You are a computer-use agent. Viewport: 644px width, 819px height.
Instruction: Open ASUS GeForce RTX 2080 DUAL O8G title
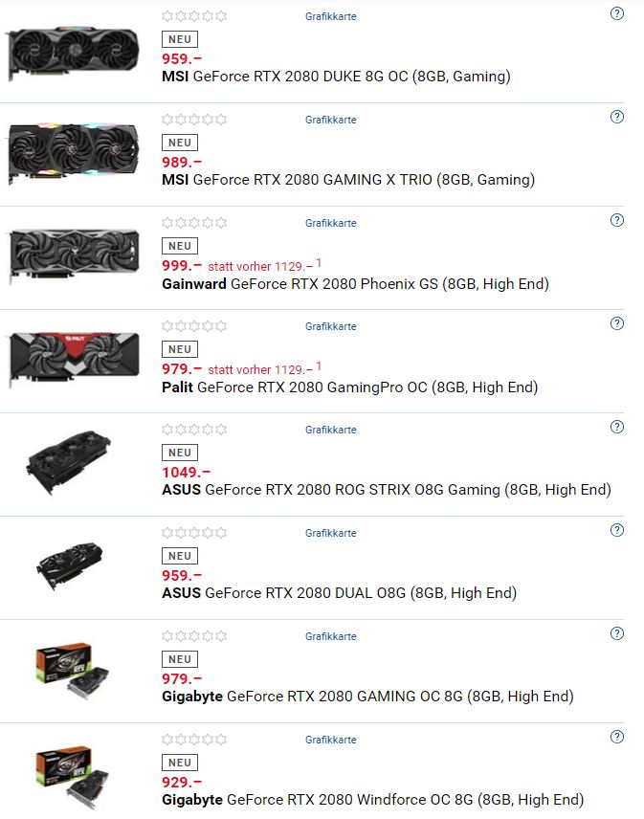click(339, 593)
